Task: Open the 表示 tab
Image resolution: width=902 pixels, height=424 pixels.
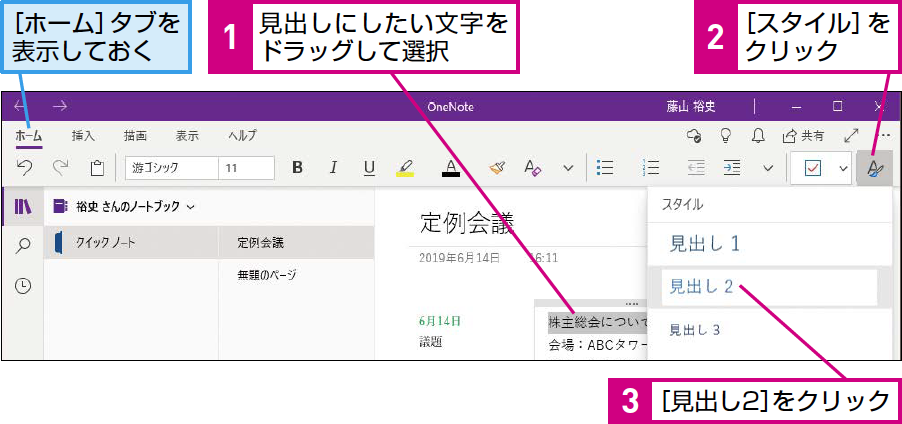Action: coord(187,136)
